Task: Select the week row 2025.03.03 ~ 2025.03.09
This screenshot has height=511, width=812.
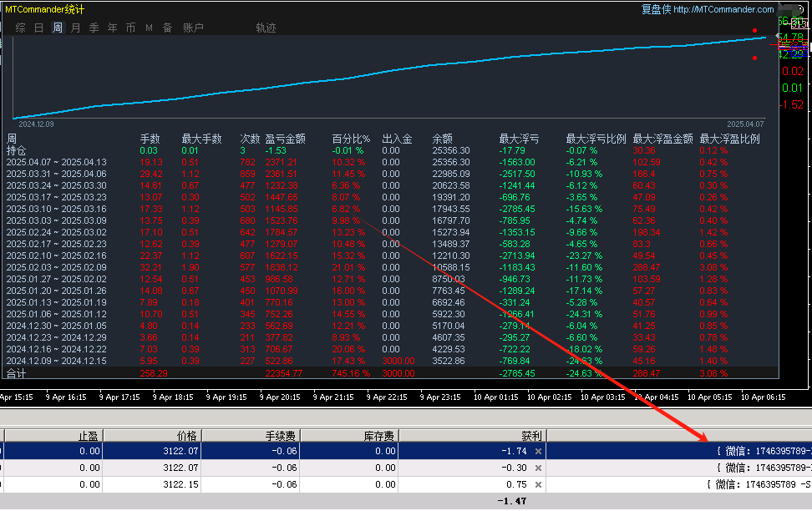Action: (390, 220)
